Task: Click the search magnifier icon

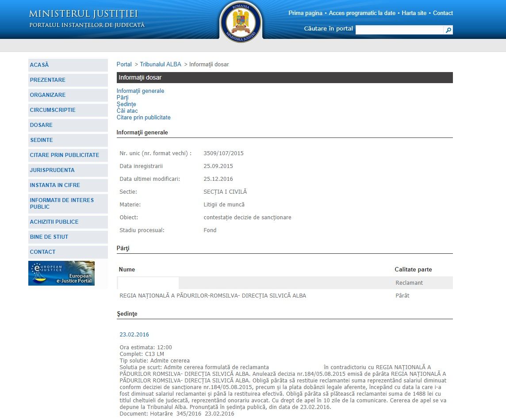Action: pyautogui.click(x=448, y=30)
